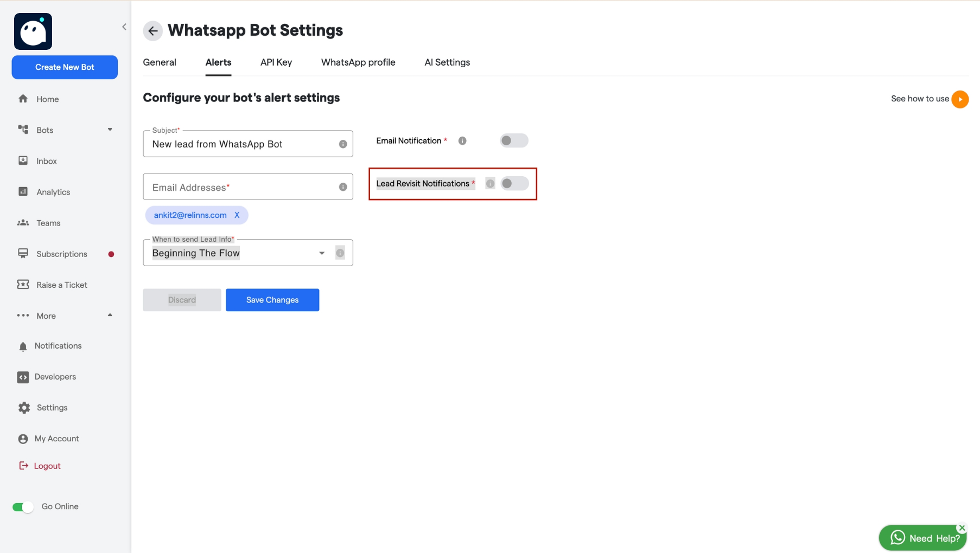Click the Logout link

coord(47,466)
